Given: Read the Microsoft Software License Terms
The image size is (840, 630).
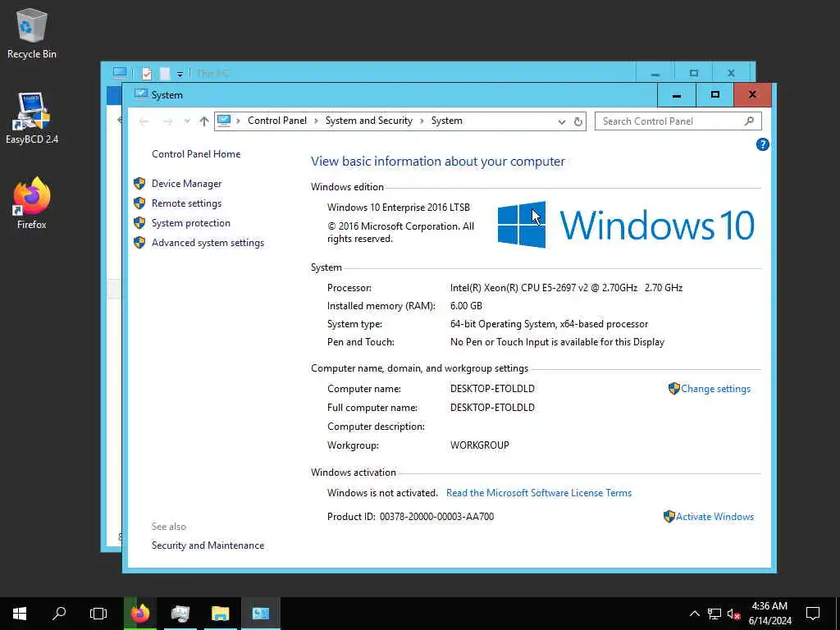Looking at the screenshot, I should tap(539, 493).
